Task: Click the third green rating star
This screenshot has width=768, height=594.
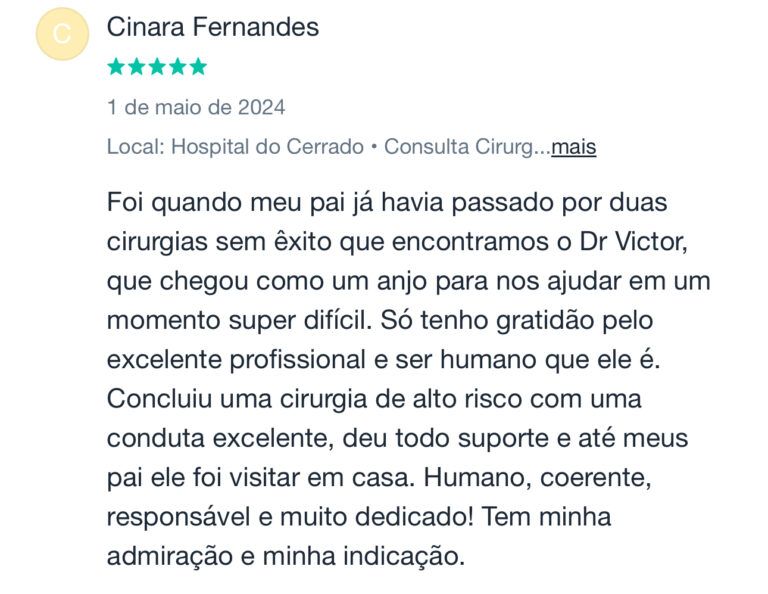Action: click(157, 66)
